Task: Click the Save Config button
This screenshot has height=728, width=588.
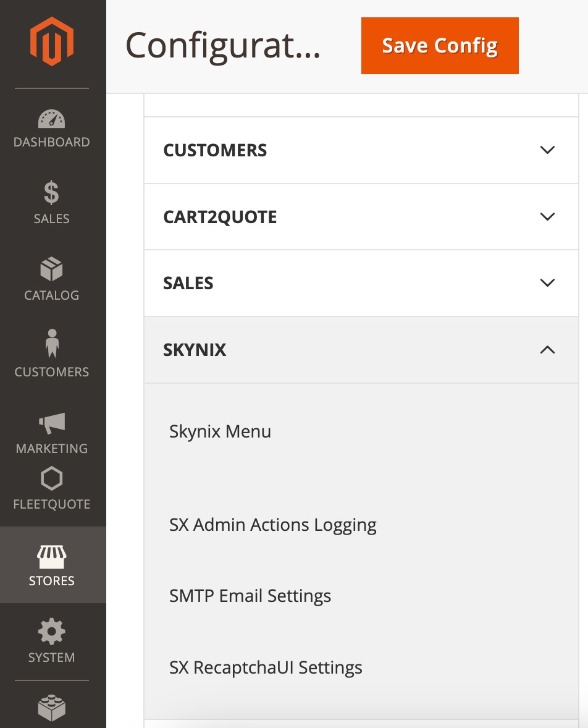Action: point(440,46)
